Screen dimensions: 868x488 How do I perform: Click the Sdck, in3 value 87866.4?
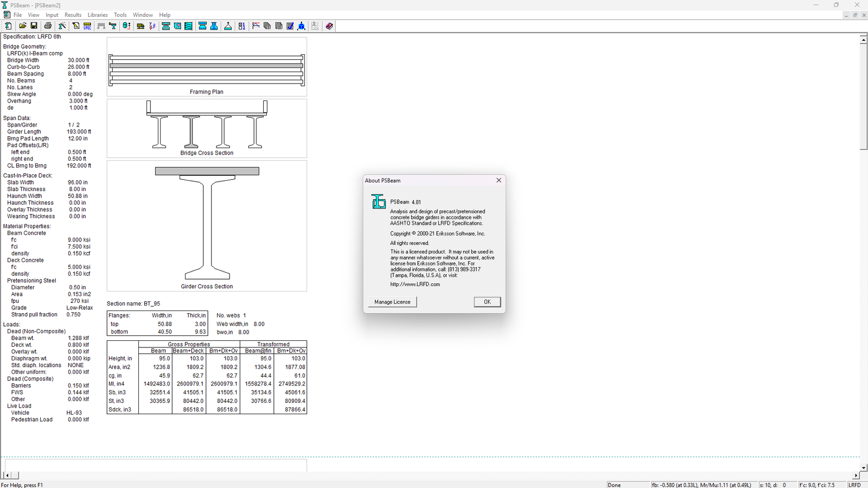[x=295, y=409]
